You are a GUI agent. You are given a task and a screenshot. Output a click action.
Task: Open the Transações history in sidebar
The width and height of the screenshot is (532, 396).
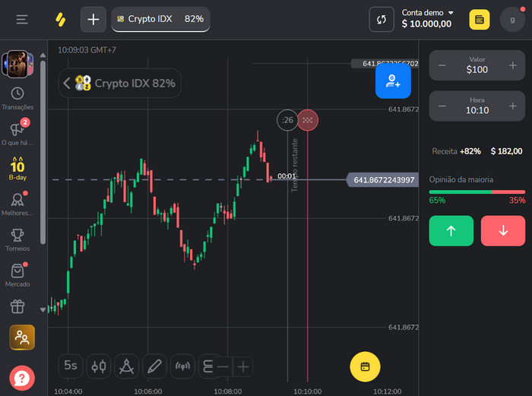[17, 98]
